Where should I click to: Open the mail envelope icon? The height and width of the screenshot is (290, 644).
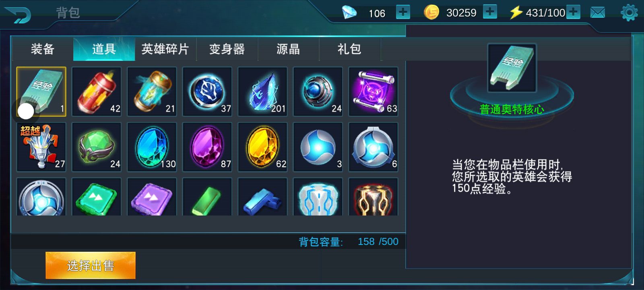pos(598,12)
